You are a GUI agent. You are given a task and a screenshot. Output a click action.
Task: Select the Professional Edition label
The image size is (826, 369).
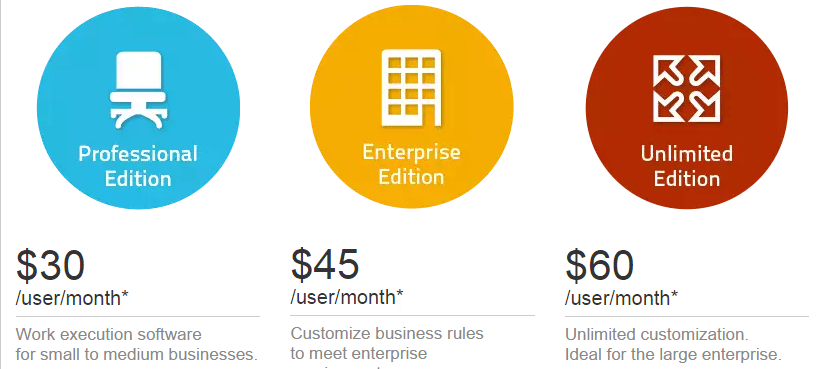[x=138, y=166]
